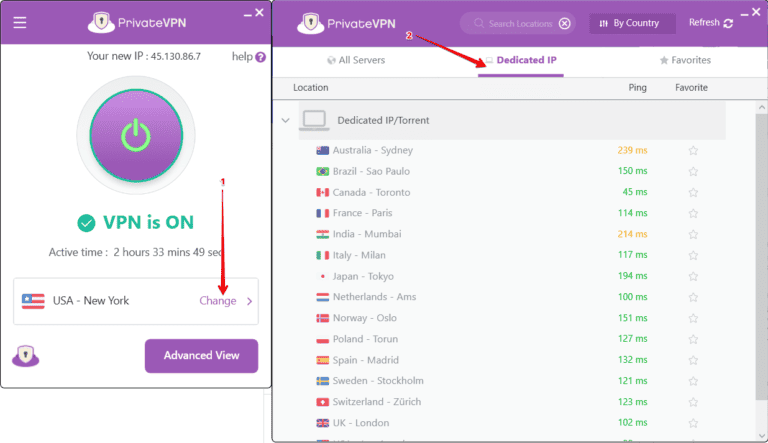Click the Change location link
Screen dimensions: 768x443
click(218, 301)
